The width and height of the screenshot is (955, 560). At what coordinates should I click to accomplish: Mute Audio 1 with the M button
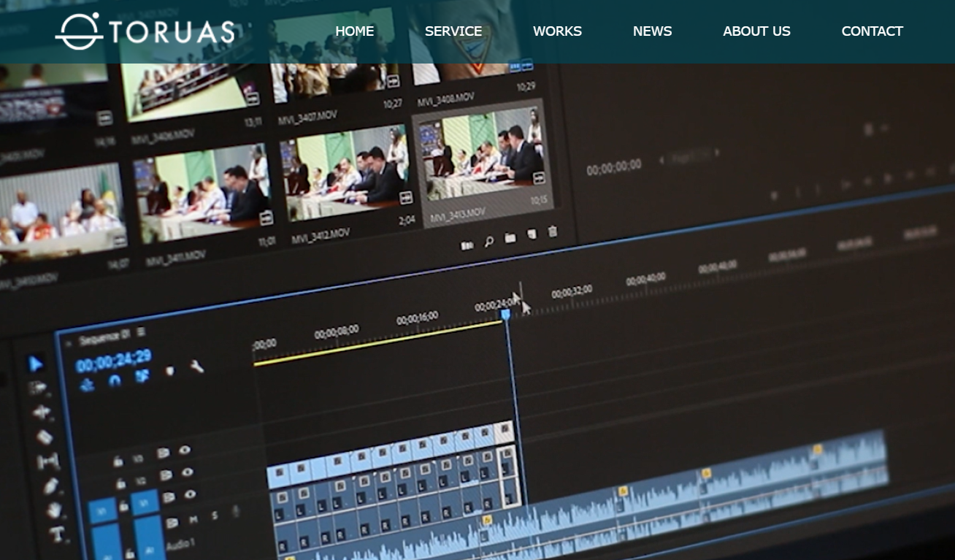tap(194, 519)
